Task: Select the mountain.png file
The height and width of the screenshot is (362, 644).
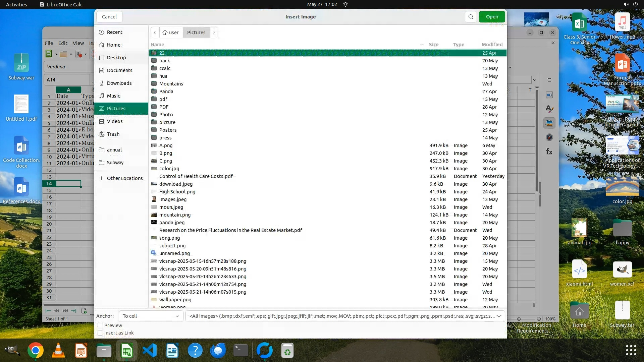Action: [x=175, y=215]
